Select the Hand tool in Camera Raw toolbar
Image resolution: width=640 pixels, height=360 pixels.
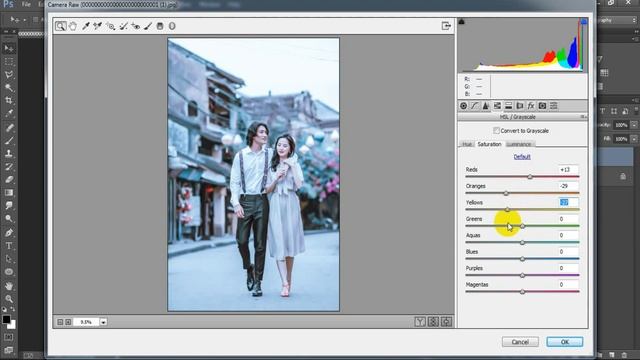pyautogui.click(x=73, y=26)
